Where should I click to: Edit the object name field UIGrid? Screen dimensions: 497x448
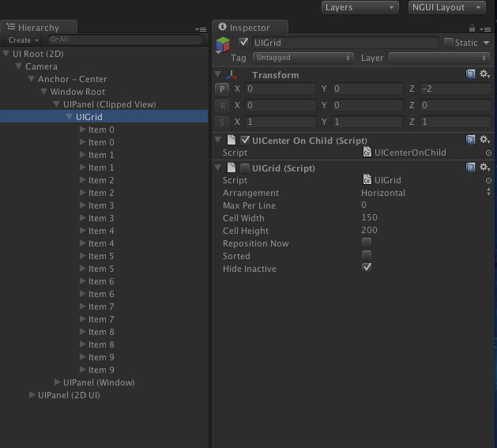tap(345, 43)
